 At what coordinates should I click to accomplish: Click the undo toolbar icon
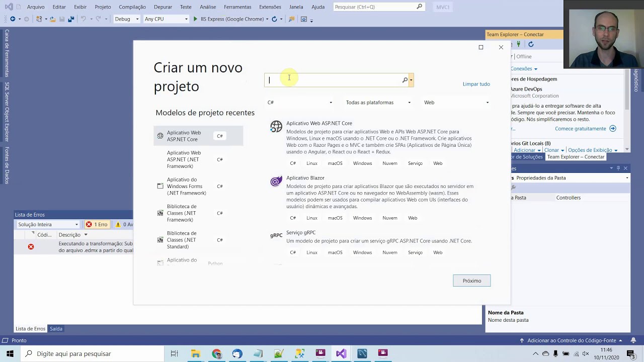[83, 19]
